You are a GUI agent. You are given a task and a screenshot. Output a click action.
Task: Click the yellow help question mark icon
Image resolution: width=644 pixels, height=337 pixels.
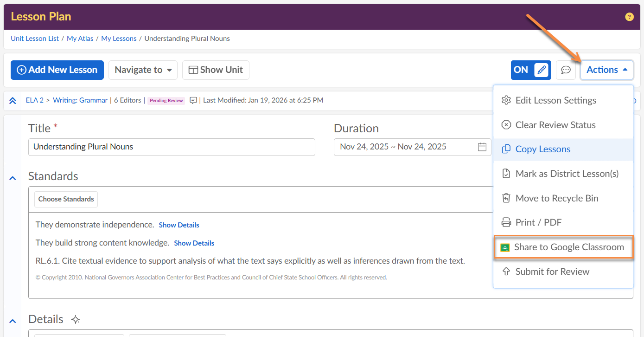point(629,17)
